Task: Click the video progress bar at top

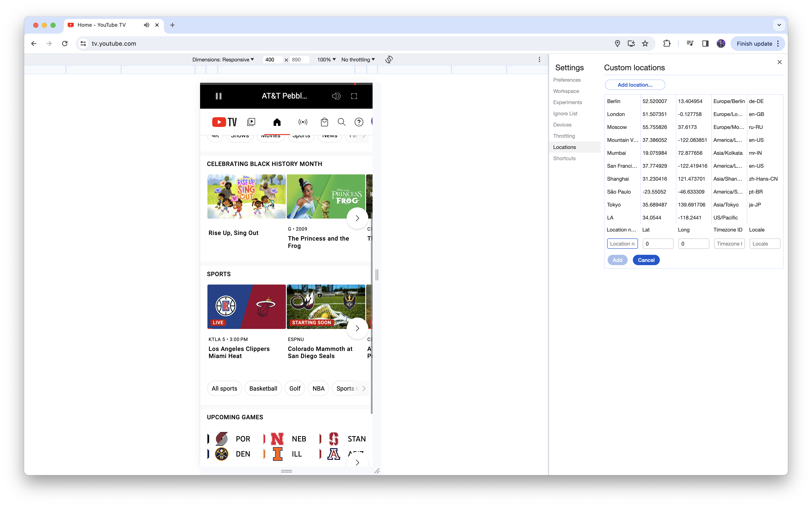Action: coord(286,84)
